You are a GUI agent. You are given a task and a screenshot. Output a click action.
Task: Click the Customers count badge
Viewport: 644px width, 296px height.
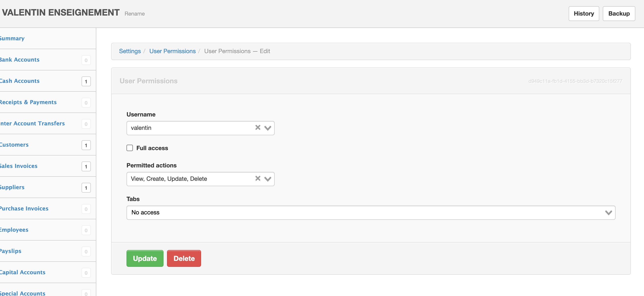tap(86, 145)
